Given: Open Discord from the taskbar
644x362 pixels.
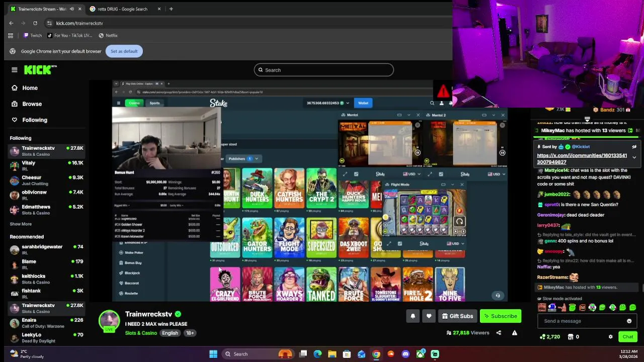Looking at the screenshot, I should click(x=406, y=354).
